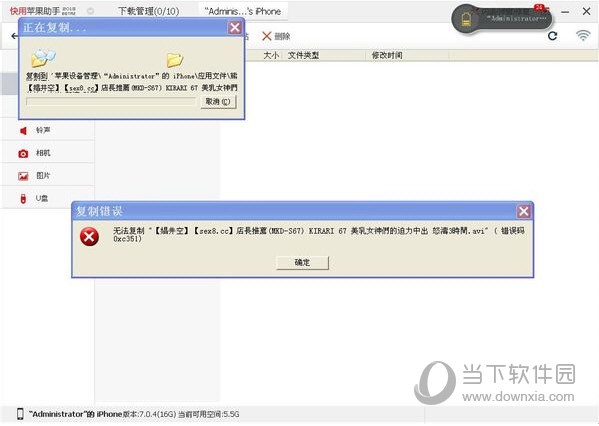599x426 pixels.
Task: Click the red X error icon in dialog
Action: click(89, 236)
